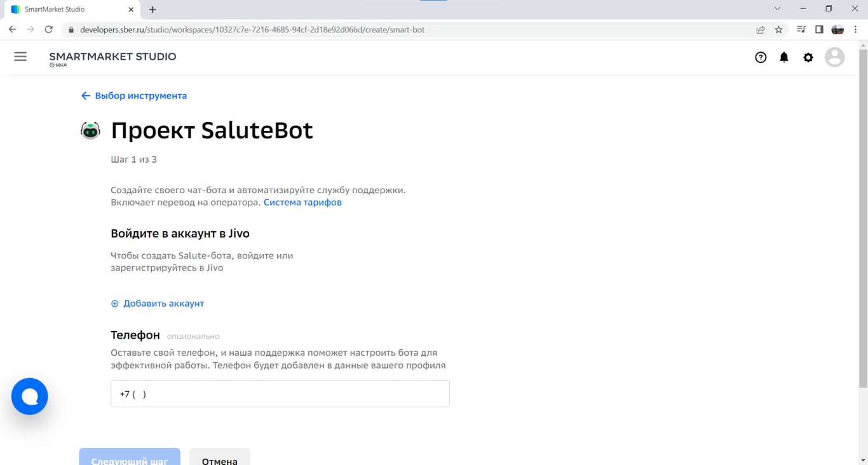Screen dimensions: 868x465
Task: View site info via the padlock icon
Action: [70, 29]
